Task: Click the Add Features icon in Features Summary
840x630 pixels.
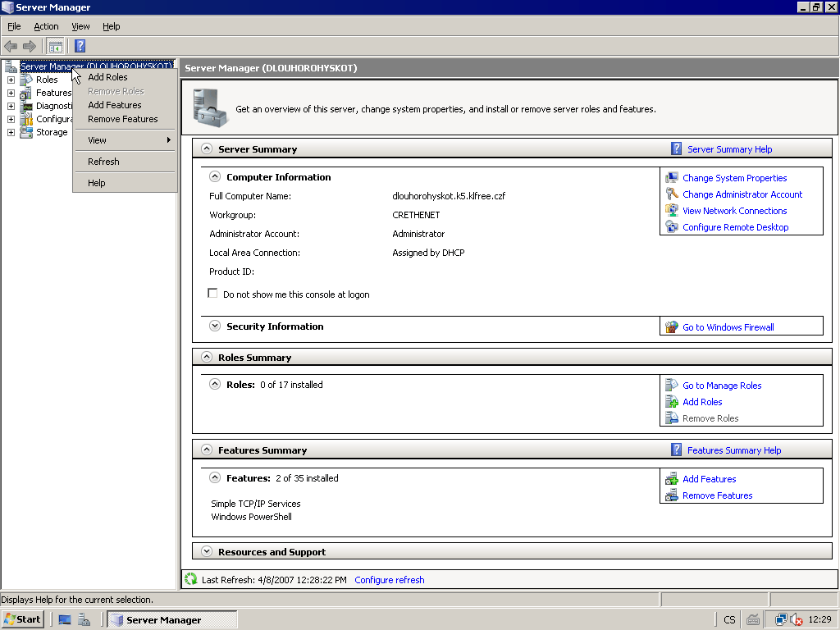Action: click(x=672, y=479)
